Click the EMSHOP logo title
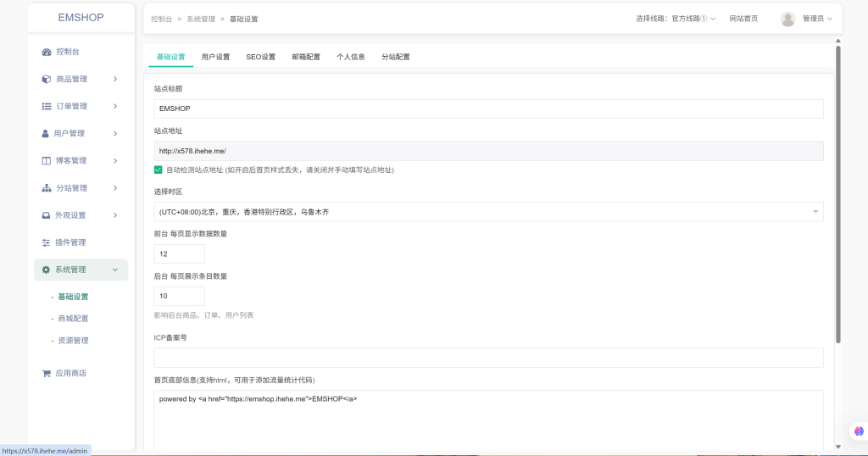The width and height of the screenshot is (868, 456). [81, 18]
